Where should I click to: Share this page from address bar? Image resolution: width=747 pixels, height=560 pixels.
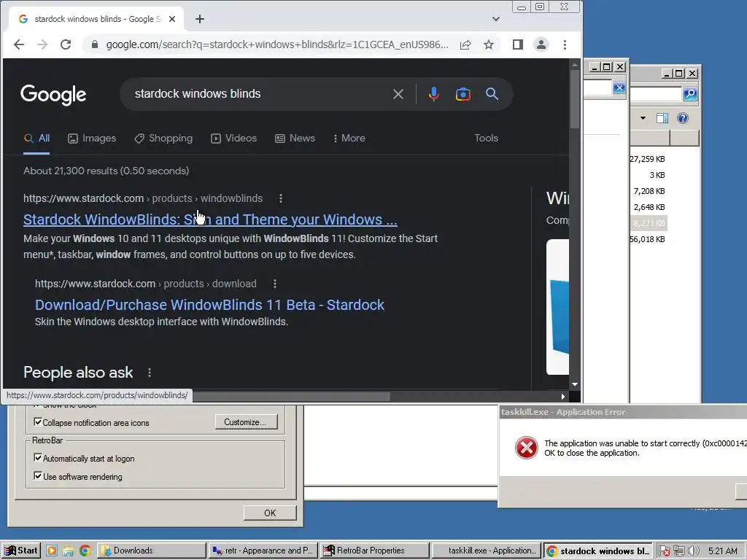[x=465, y=44]
